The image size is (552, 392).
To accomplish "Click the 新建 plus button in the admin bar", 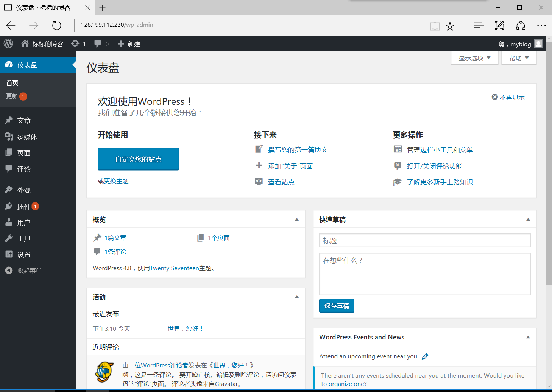I will 129,44.
